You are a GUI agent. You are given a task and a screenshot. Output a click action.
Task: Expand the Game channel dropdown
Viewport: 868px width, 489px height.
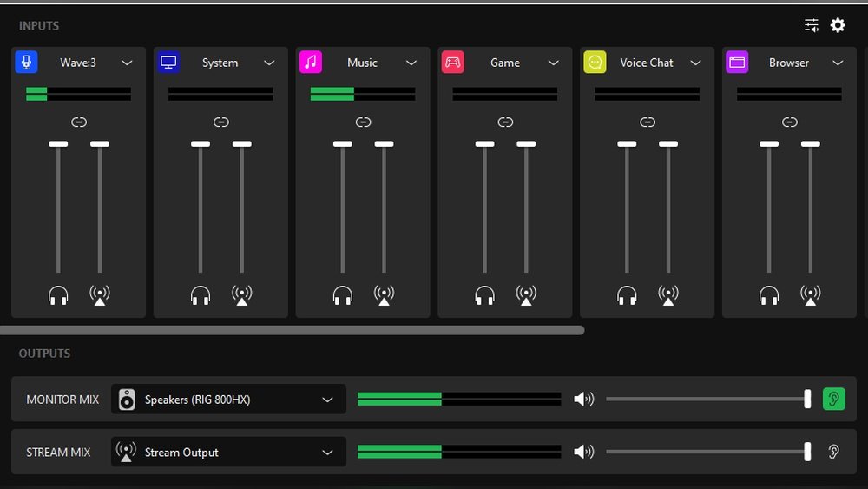pos(553,63)
